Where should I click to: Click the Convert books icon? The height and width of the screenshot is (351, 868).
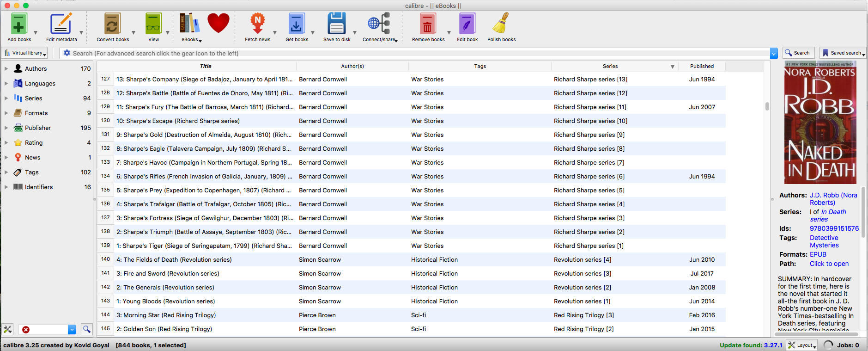112,24
